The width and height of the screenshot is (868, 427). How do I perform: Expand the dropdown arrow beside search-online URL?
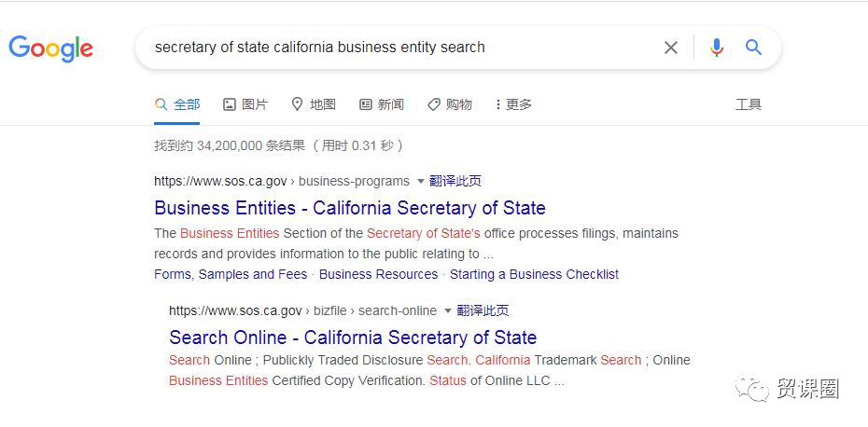click(448, 310)
